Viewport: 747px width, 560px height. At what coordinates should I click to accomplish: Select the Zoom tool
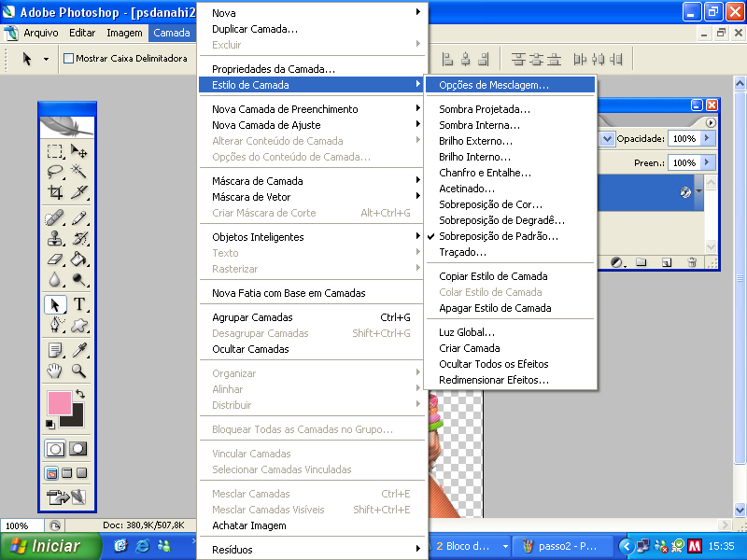[79, 371]
